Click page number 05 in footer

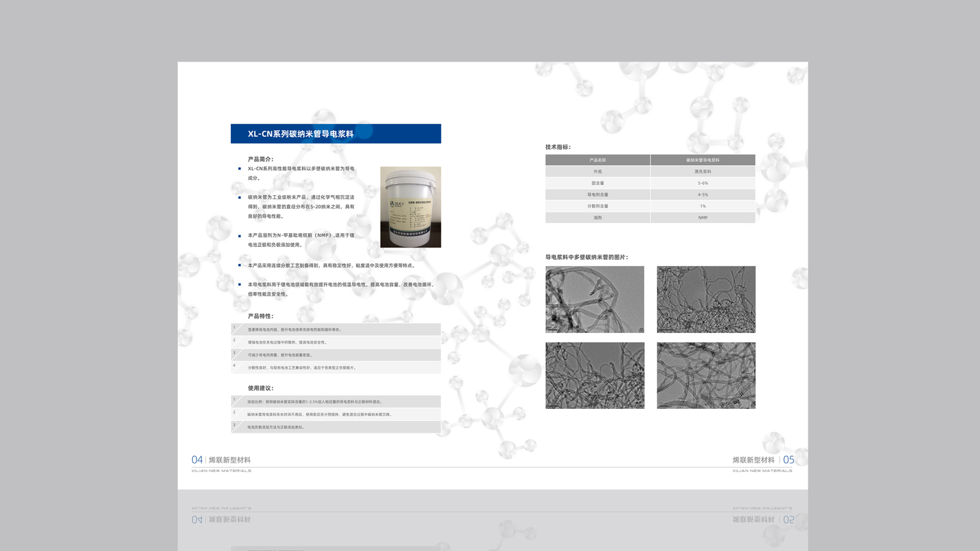click(789, 460)
